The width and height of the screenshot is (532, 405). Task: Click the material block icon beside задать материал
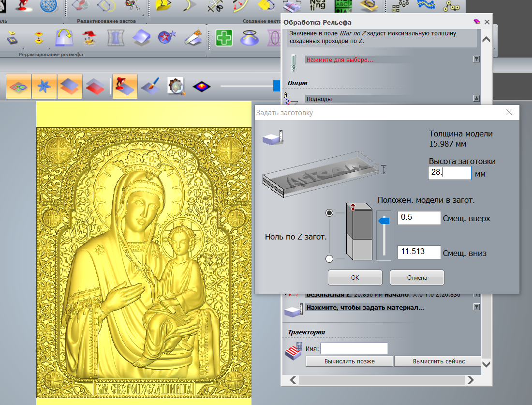294,310
